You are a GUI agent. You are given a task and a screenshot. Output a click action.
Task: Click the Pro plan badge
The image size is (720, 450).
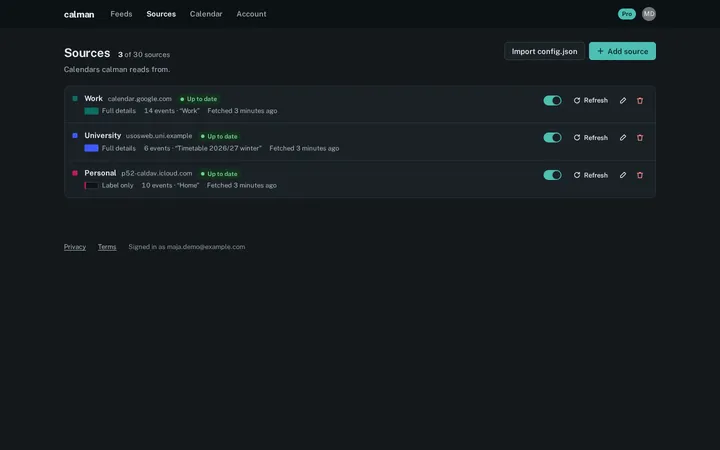click(x=626, y=14)
